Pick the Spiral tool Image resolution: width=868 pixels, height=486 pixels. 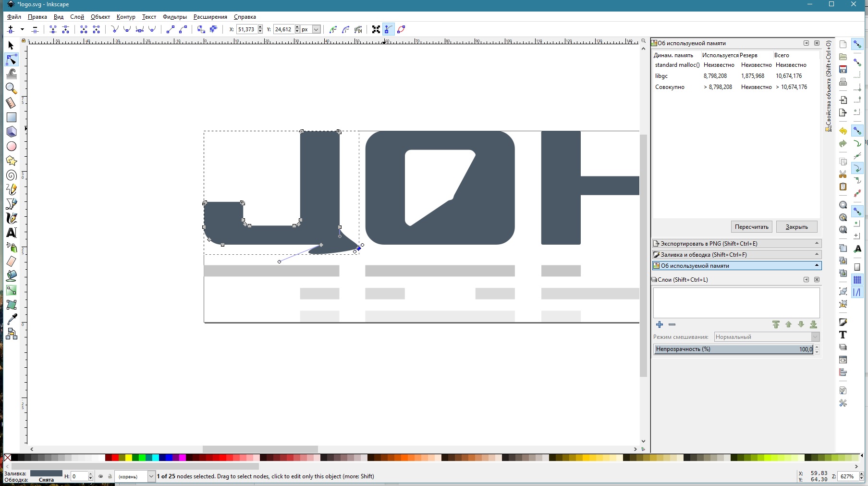(x=12, y=175)
